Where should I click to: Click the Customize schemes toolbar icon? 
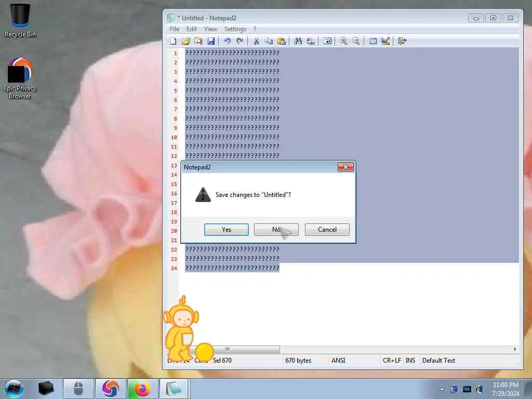385,41
